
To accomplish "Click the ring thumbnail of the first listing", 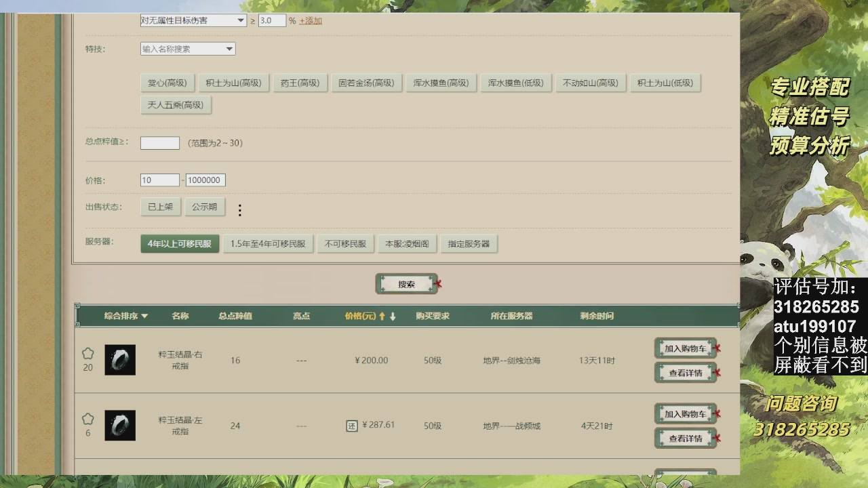I will pyautogui.click(x=119, y=360).
